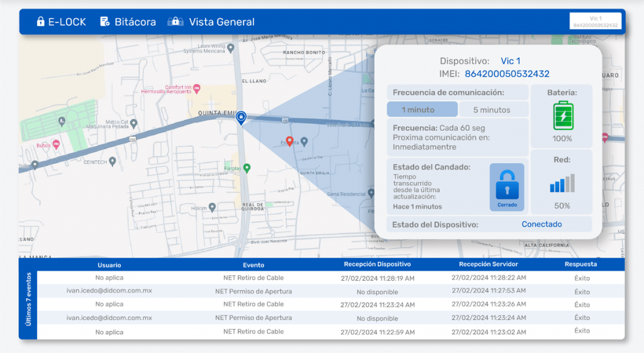The width and height of the screenshot is (644, 353).
Task: Click the blue padlock device marker on map
Action: click(240, 117)
